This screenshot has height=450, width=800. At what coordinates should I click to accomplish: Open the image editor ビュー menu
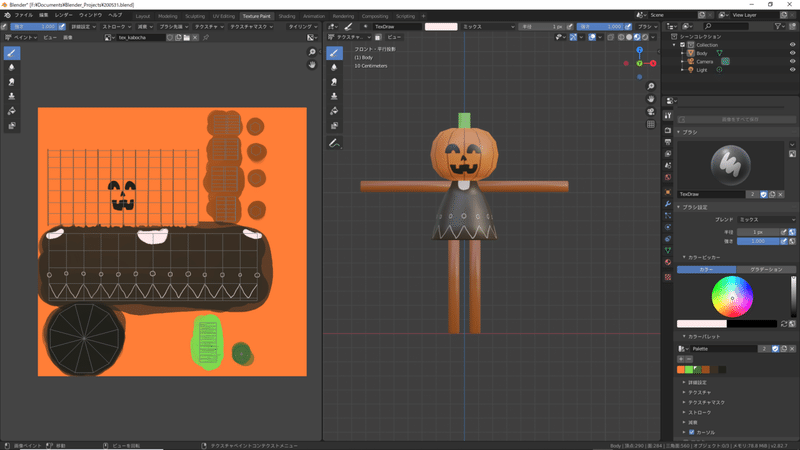[x=49, y=37]
